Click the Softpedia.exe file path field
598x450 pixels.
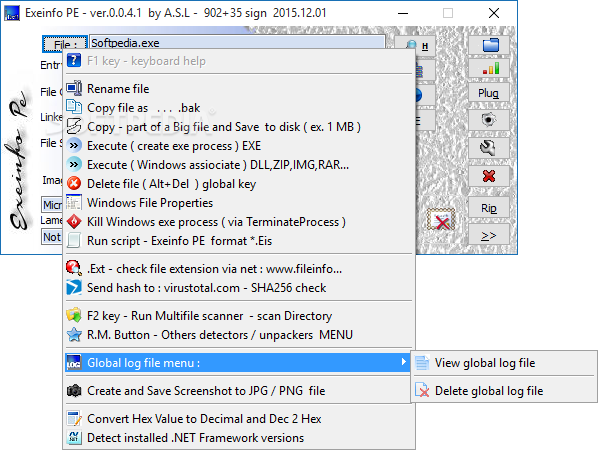tap(237, 43)
